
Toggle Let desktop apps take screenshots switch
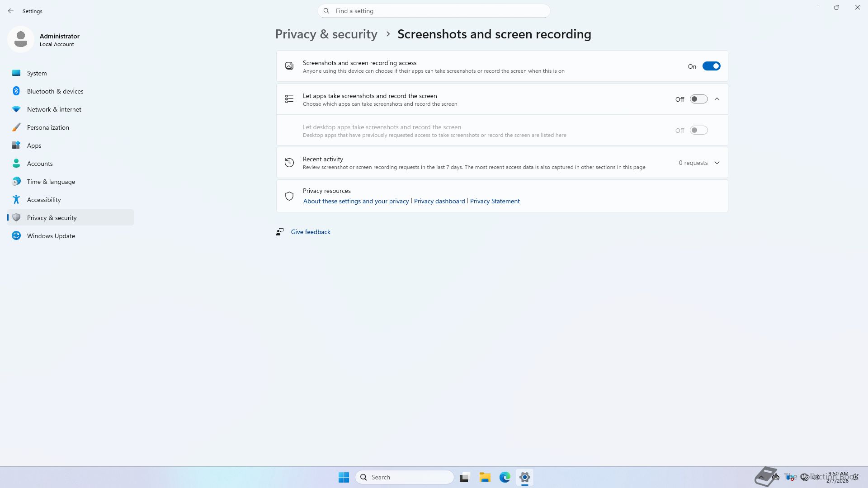tap(698, 131)
